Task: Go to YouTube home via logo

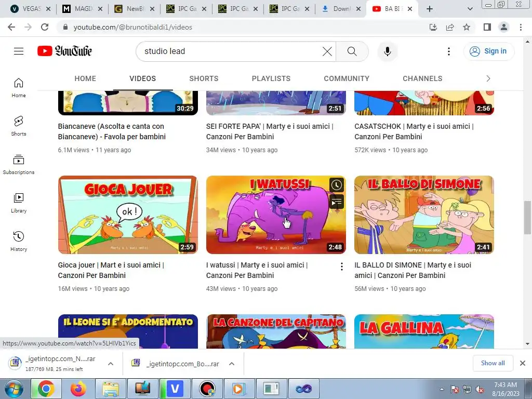Action: pos(64,51)
